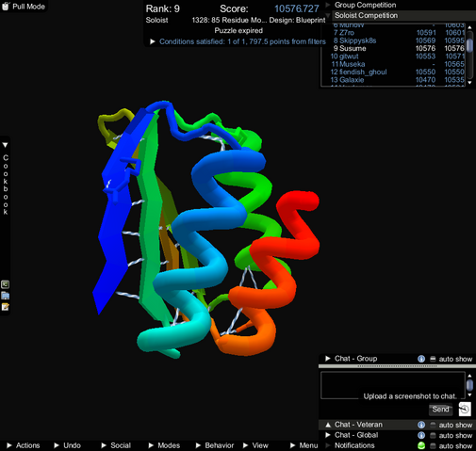Viewport: 476px width, 451px height.
Task: Expand the Conditions satisfied details
Action: [x=153, y=41]
